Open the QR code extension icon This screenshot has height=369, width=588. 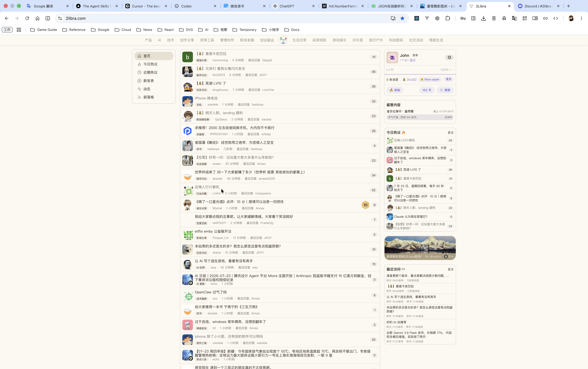click(x=525, y=18)
